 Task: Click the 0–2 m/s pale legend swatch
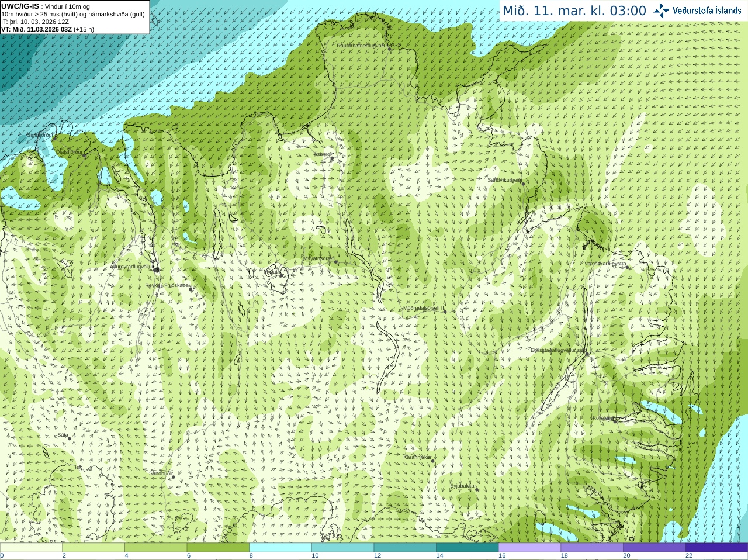[31, 548]
